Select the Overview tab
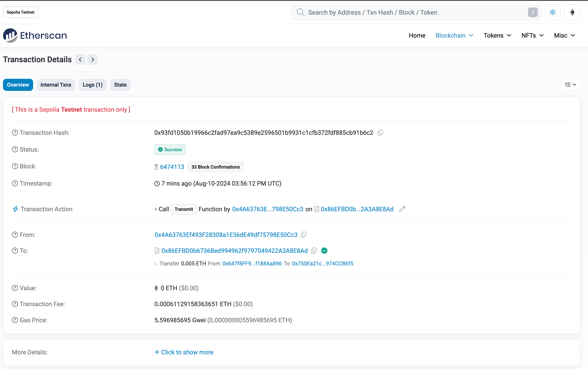The image size is (588, 369). click(x=18, y=85)
